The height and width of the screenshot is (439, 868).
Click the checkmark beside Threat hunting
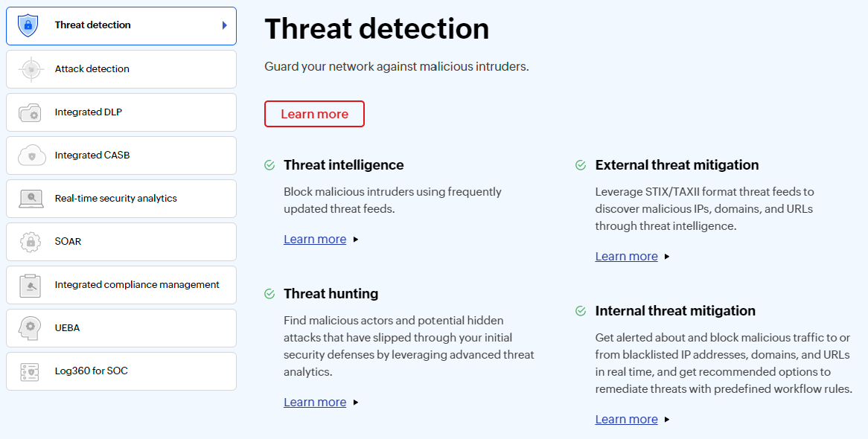click(269, 294)
